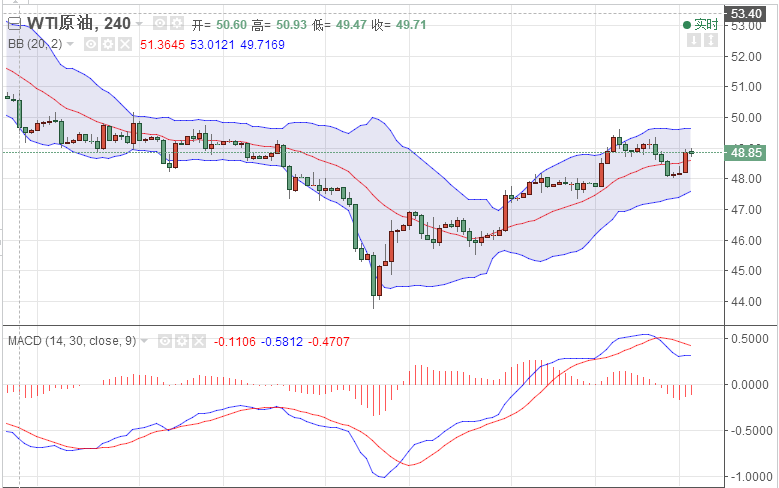Click the blue MACD value -0.5812
The width and height of the screenshot is (779, 488).
(282, 342)
